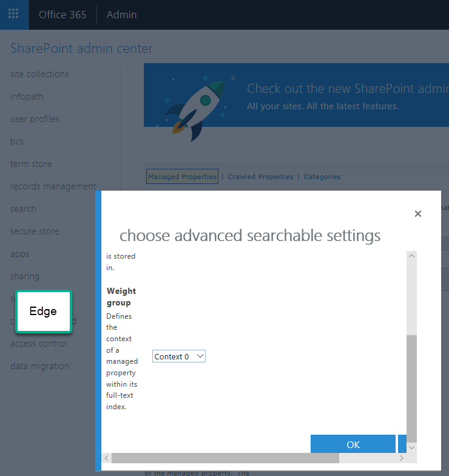449x476 pixels.
Task: Click the horizontal scroll right arrow
Action: tap(402, 458)
